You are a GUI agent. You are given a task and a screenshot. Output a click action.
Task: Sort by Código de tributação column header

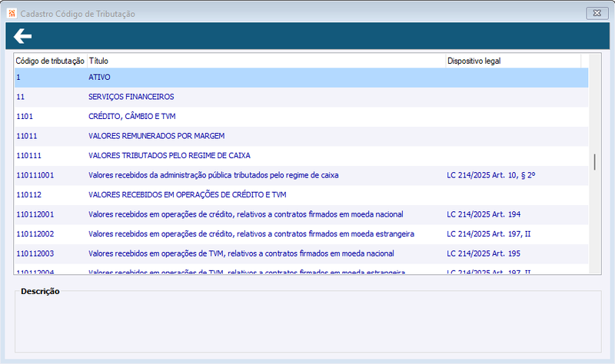tap(50, 61)
